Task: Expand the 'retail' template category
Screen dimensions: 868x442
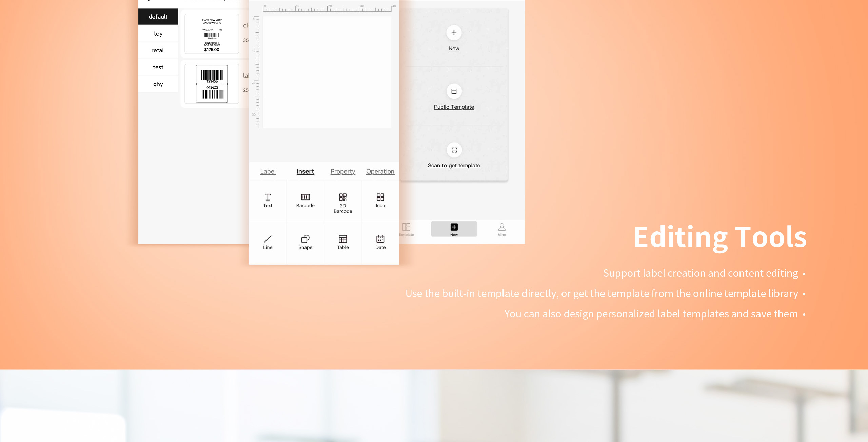Action: point(158,50)
